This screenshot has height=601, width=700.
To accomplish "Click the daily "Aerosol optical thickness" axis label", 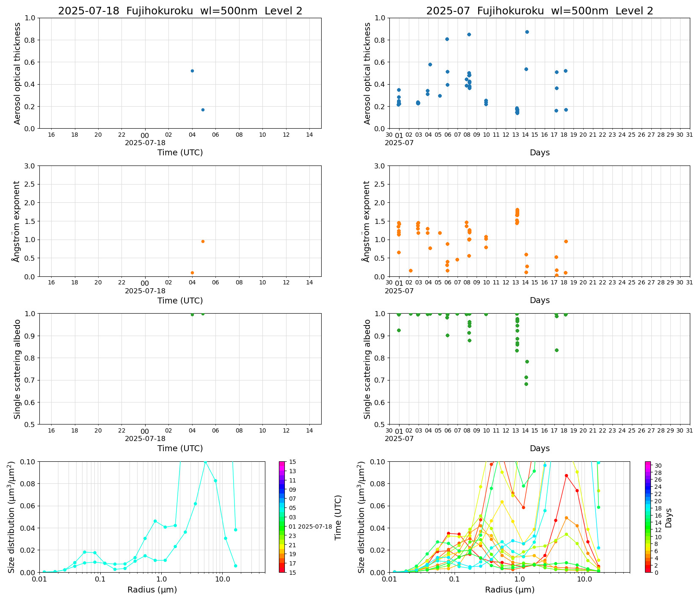I will coord(17,73).
